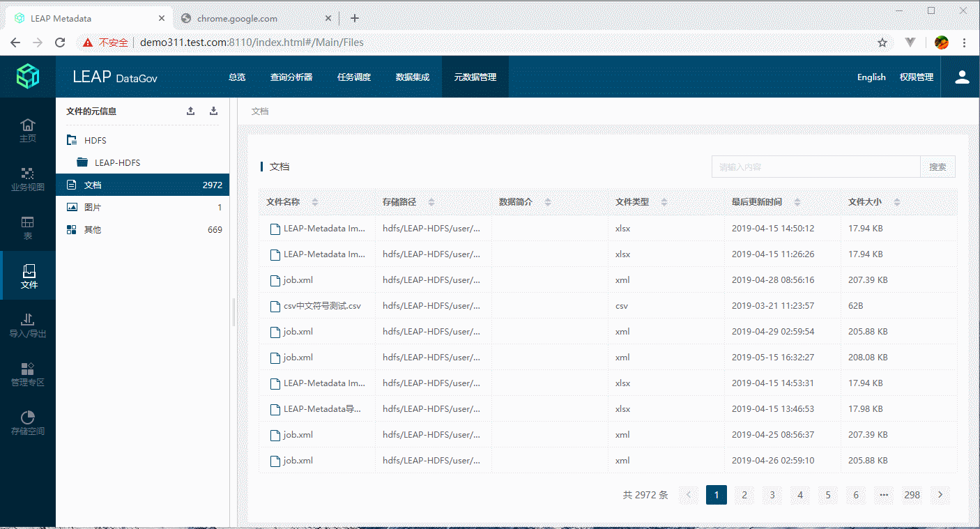Open the 主页 home sidebar icon
Image resolution: width=980 pixels, height=529 pixels.
[28, 130]
